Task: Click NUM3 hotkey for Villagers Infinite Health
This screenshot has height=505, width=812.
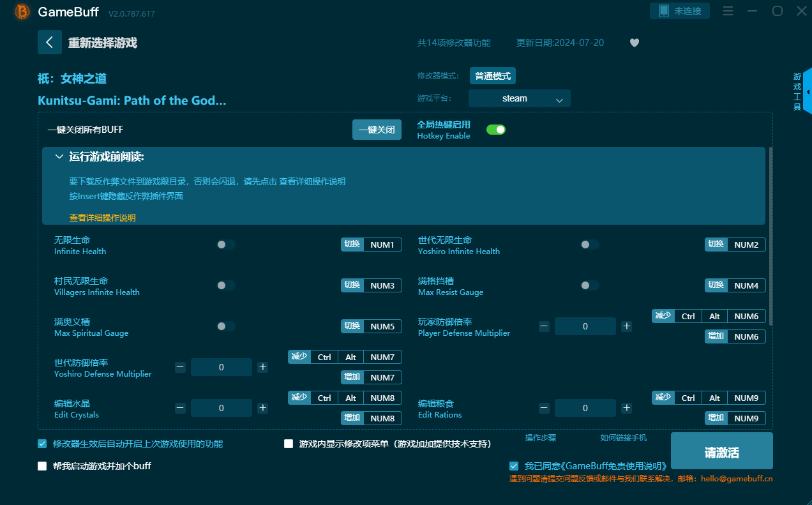Action: tap(382, 285)
